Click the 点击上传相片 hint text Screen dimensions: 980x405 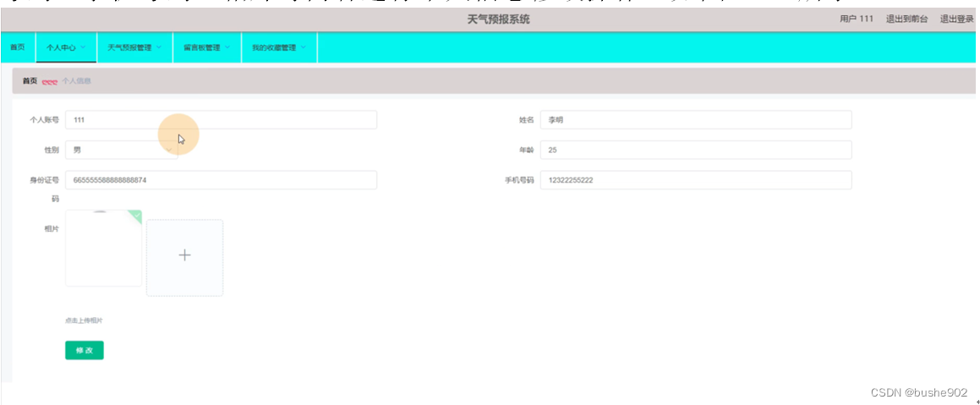coord(84,320)
